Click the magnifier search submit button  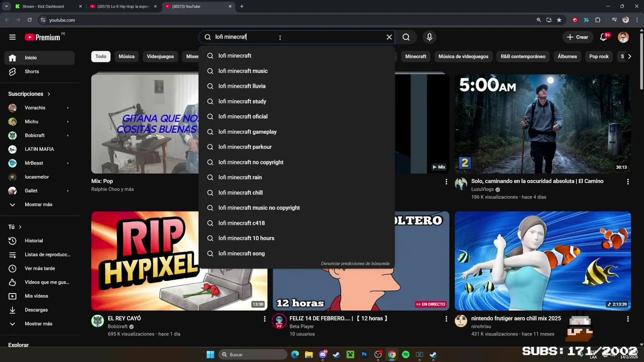[406, 37]
